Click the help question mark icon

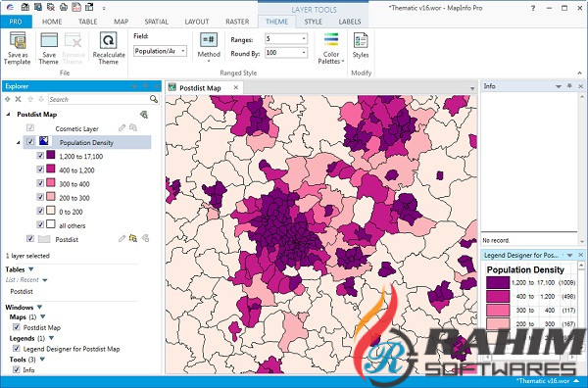point(533,8)
